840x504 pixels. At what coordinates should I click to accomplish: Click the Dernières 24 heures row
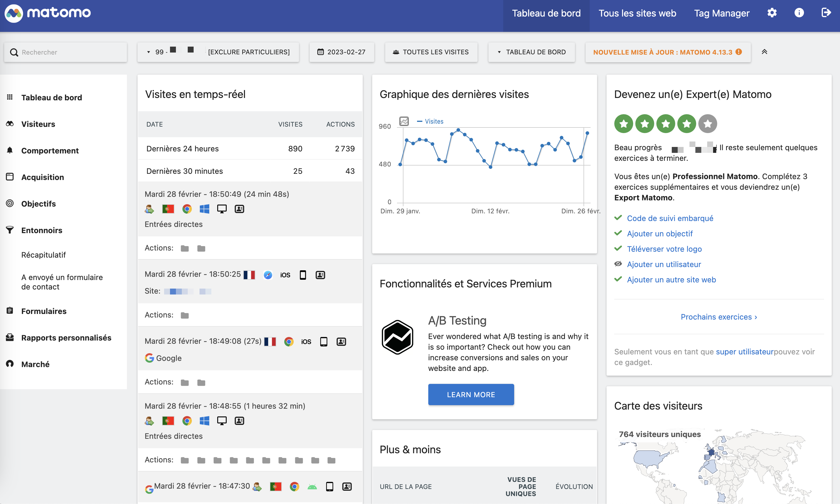pos(250,148)
